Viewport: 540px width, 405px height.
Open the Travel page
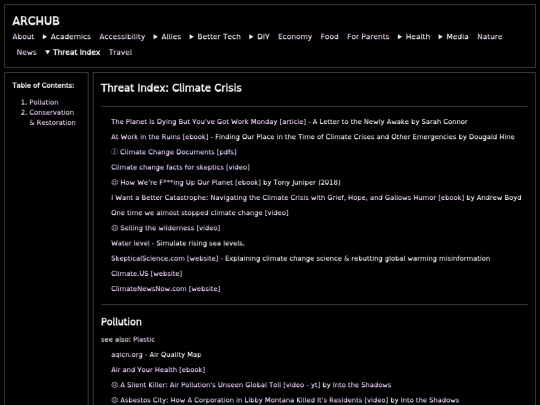click(x=121, y=52)
